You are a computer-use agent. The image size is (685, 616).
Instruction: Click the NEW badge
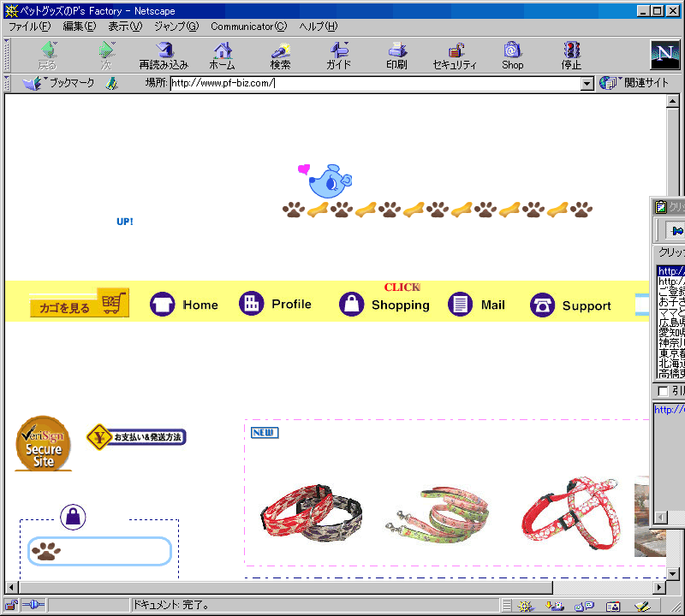click(265, 432)
